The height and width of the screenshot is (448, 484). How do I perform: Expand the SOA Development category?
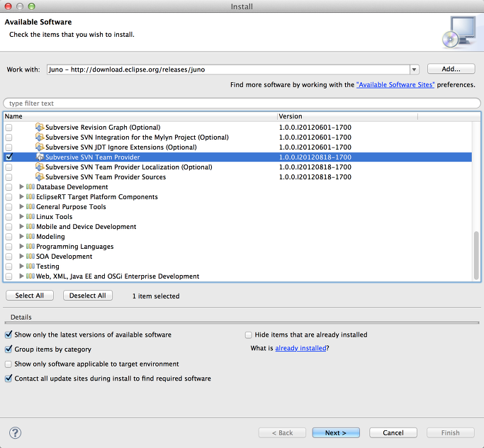[x=21, y=256]
